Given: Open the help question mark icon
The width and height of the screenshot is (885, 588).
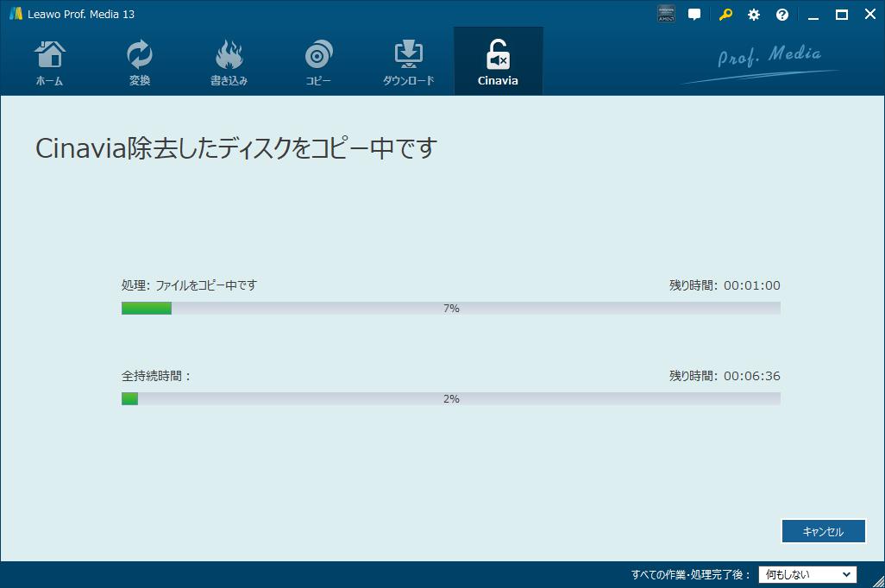Looking at the screenshot, I should [781, 15].
